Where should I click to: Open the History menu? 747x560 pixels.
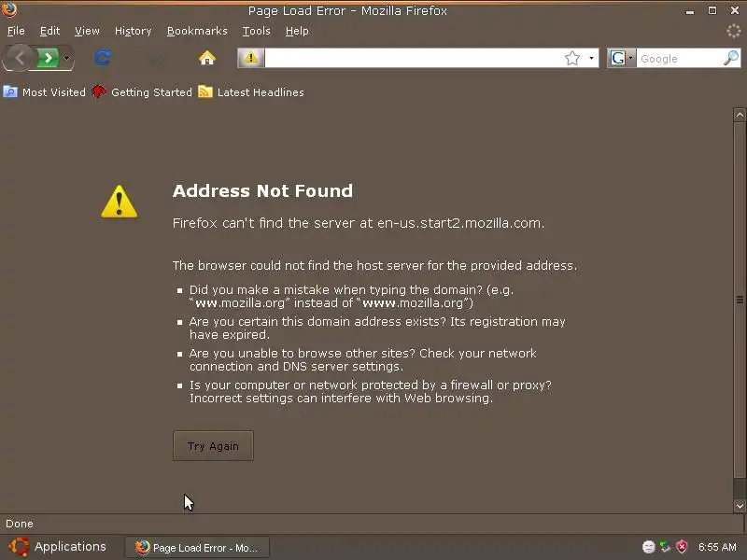(x=133, y=31)
